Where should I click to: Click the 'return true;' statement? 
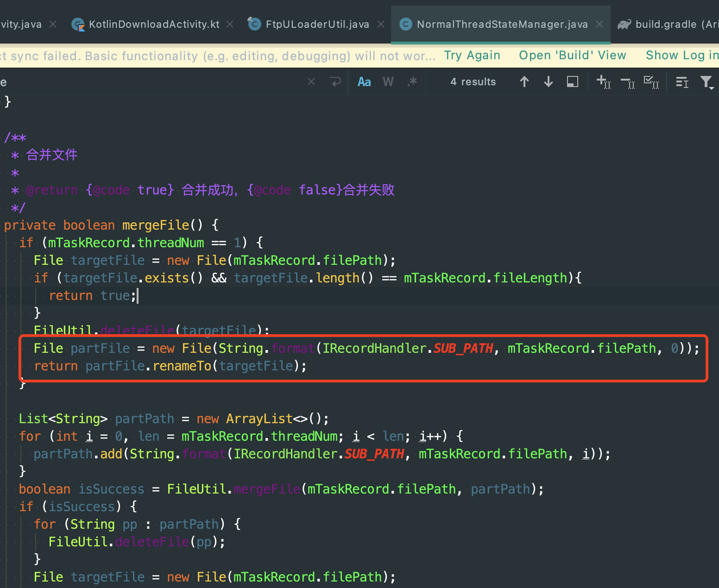tap(93, 295)
